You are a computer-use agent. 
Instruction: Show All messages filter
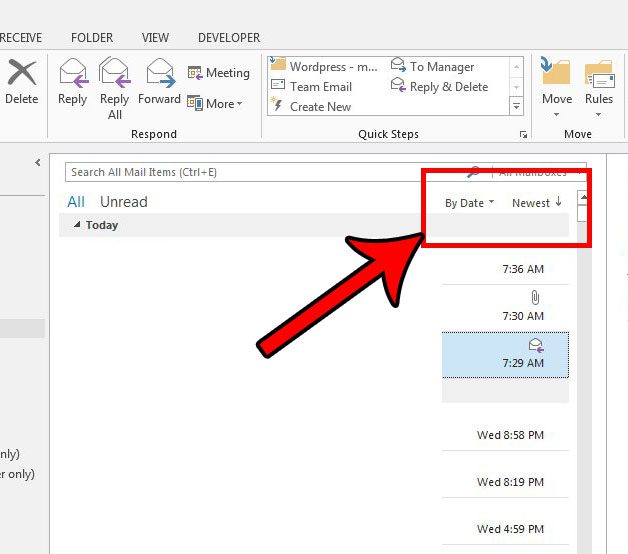76,202
